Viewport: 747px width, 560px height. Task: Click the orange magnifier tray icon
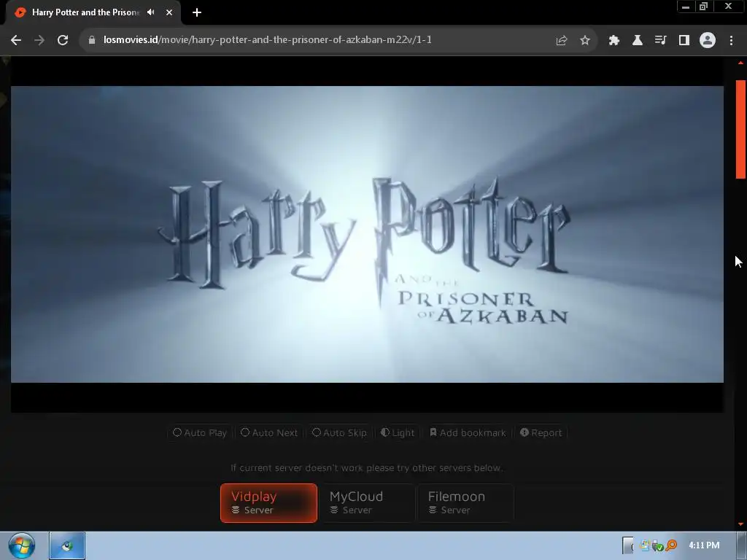pyautogui.click(x=671, y=545)
